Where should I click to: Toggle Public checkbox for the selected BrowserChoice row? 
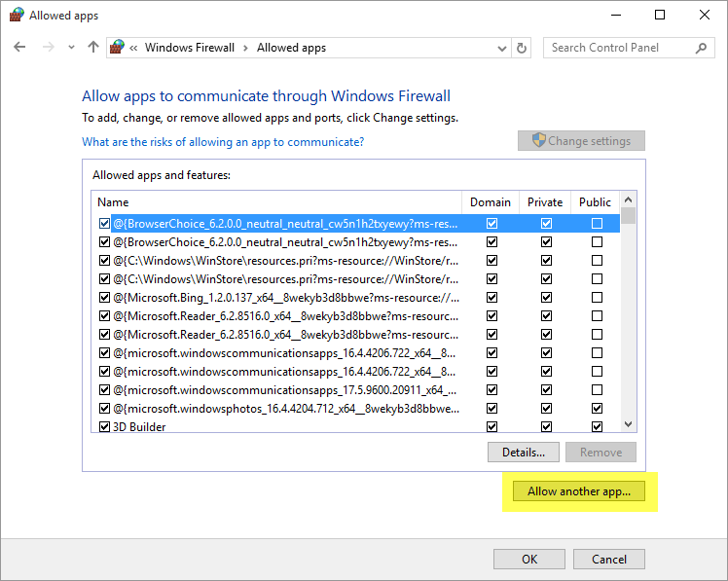point(597,223)
